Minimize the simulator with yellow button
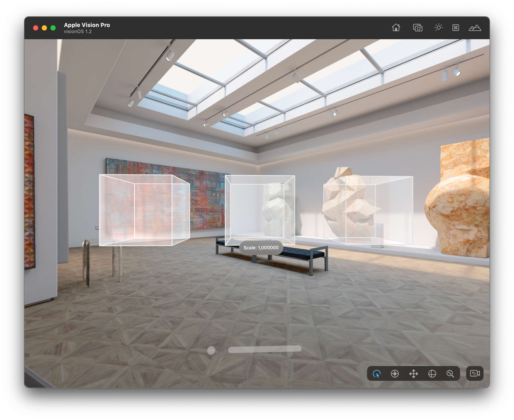 [x=44, y=28]
